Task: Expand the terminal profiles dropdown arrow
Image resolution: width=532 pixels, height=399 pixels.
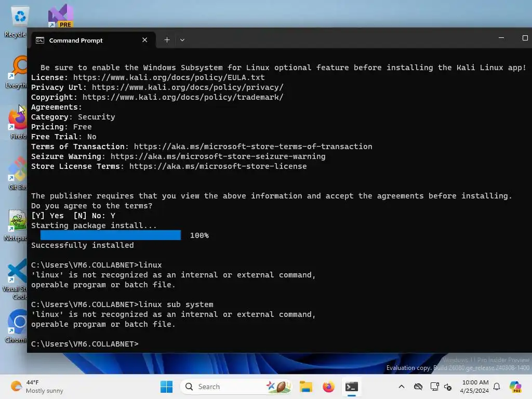Action: coord(182,40)
